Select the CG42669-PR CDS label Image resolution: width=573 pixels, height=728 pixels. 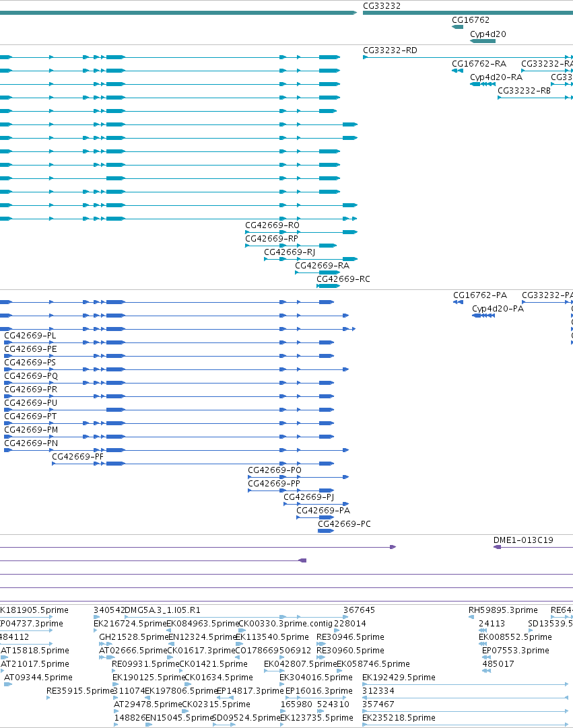pyautogui.click(x=31, y=390)
